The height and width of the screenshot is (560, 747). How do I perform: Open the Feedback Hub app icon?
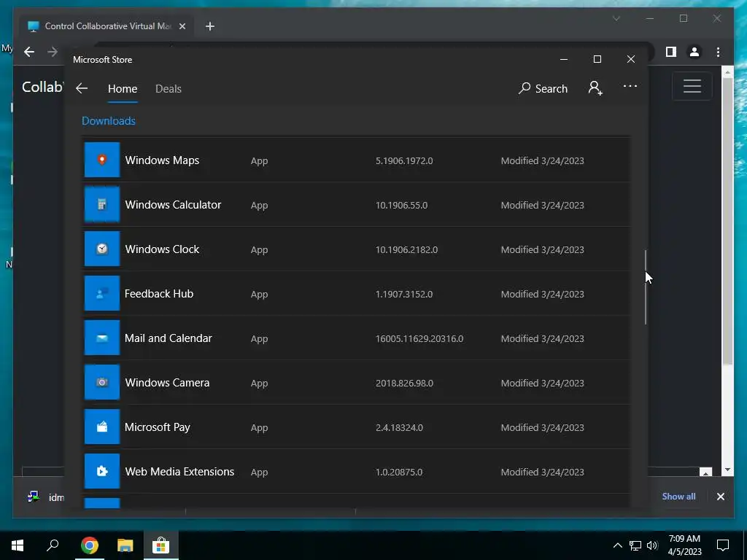click(x=102, y=293)
